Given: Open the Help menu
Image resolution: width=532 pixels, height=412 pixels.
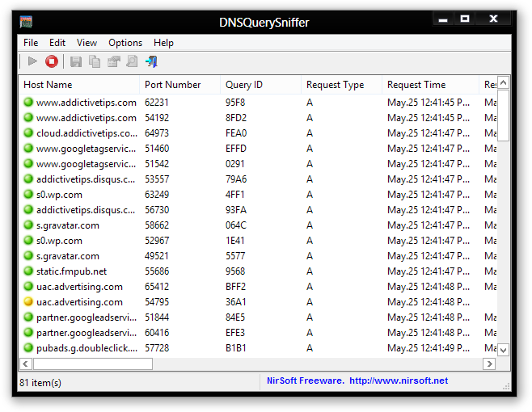Looking at the screenshot, I should tap(163, 43).
